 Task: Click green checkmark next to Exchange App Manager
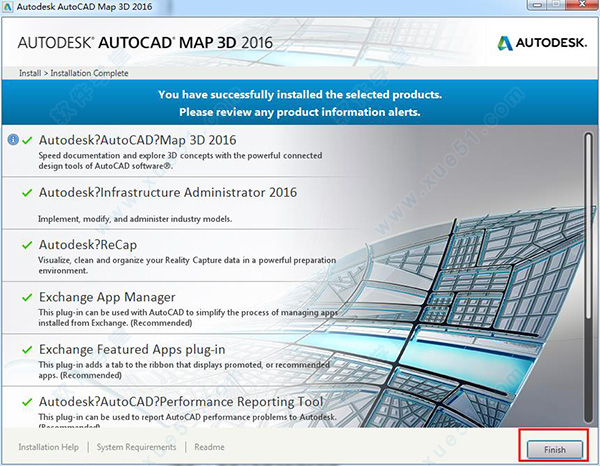[27, 298]
